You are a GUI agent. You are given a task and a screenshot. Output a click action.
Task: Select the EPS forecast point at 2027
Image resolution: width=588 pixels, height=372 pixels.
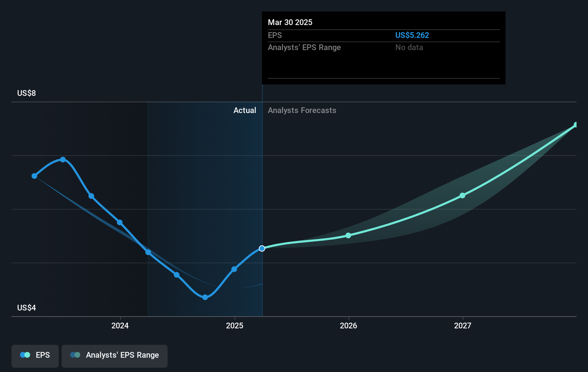pos(462,195)
